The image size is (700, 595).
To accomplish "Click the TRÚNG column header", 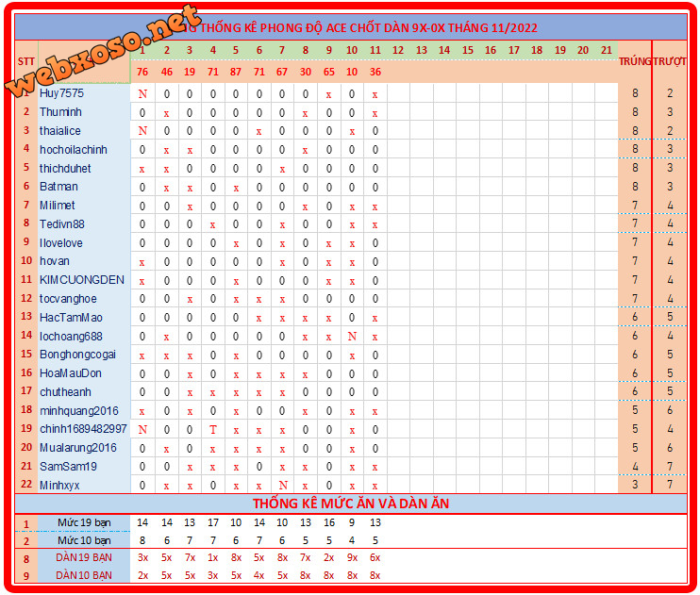I will [635, 61].
